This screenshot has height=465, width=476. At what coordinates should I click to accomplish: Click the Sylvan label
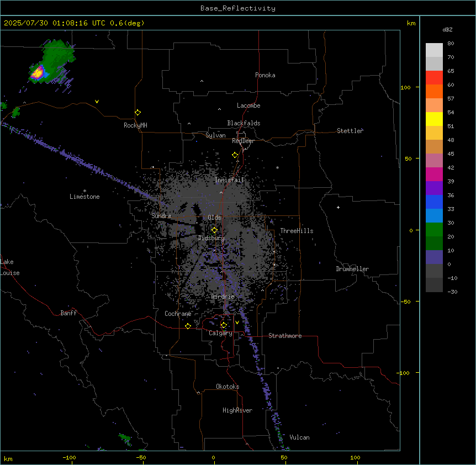coord(215,135)
